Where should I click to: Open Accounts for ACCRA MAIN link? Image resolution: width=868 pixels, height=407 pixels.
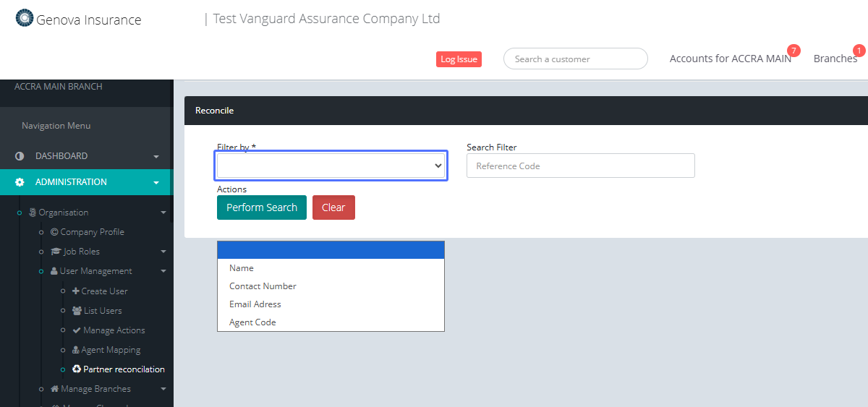tap(730, 59)
